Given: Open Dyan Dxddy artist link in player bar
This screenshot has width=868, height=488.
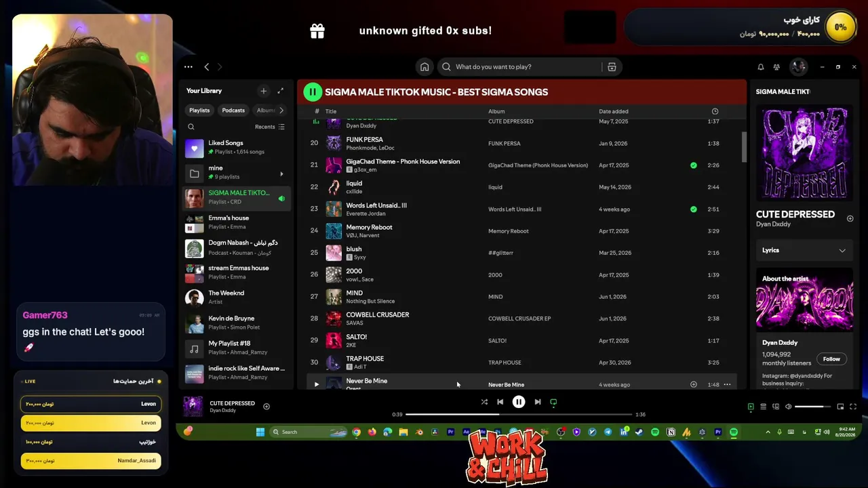Looking at the screenshot, I should click(223, 411).
